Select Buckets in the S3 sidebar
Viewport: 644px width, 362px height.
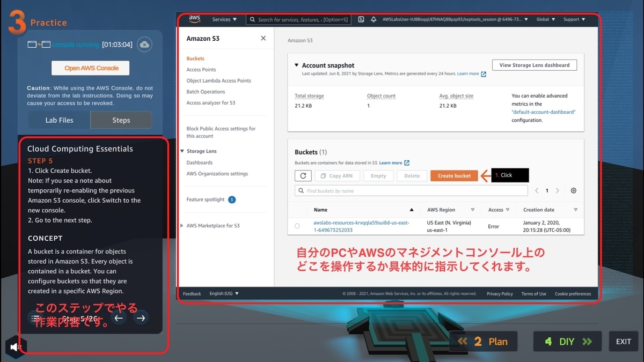[x=195, y=58]
